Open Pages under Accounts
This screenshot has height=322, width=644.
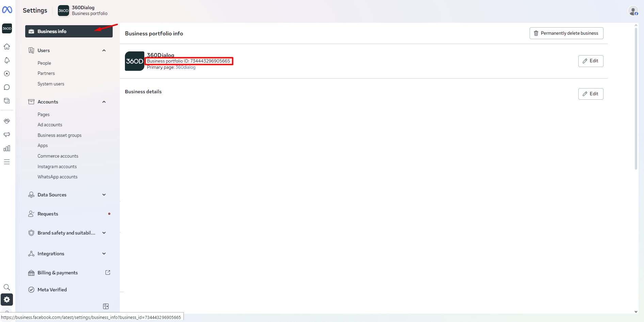click(44, 114)
